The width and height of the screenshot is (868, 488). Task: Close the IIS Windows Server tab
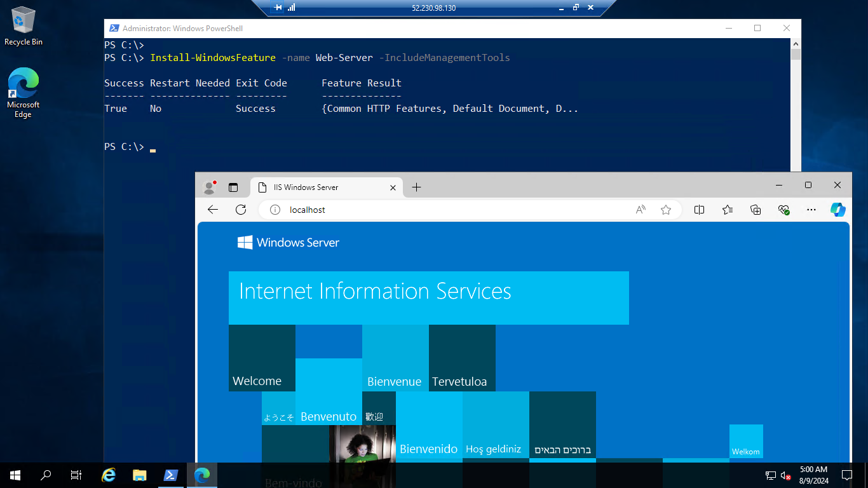point(393,187)
